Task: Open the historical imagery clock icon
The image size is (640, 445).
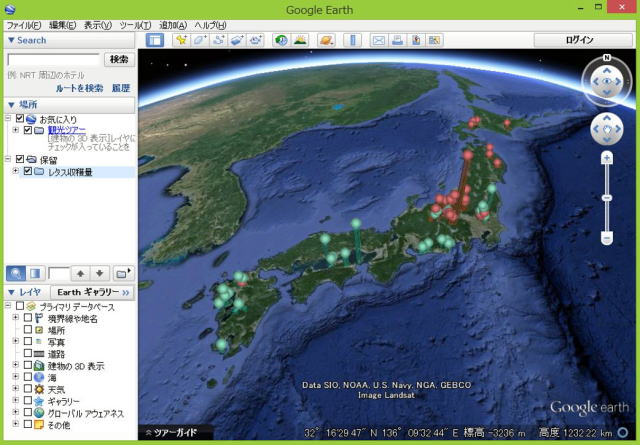Action: pyautogui.click(x=280, y=40)
